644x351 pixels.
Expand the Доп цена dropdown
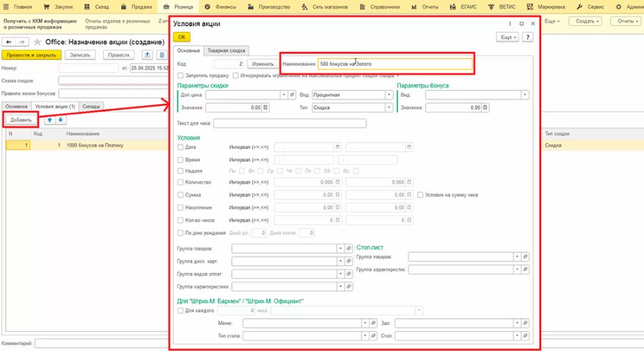click(x=284, y=95)
